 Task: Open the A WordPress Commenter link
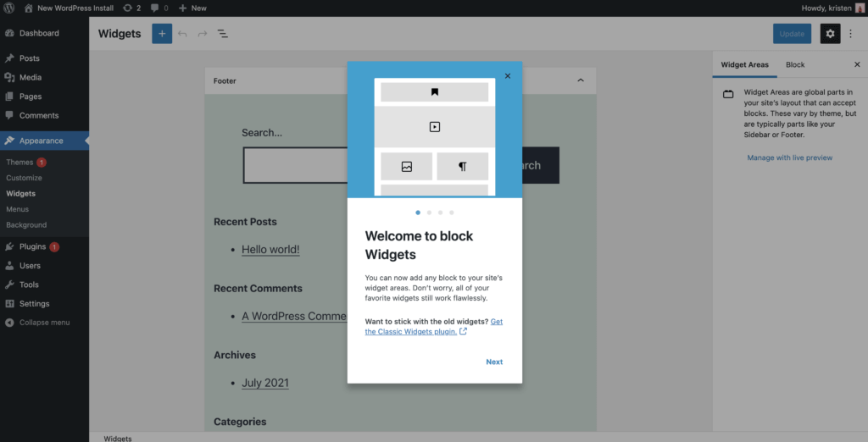pyautogui.click(x=294, y=316)
